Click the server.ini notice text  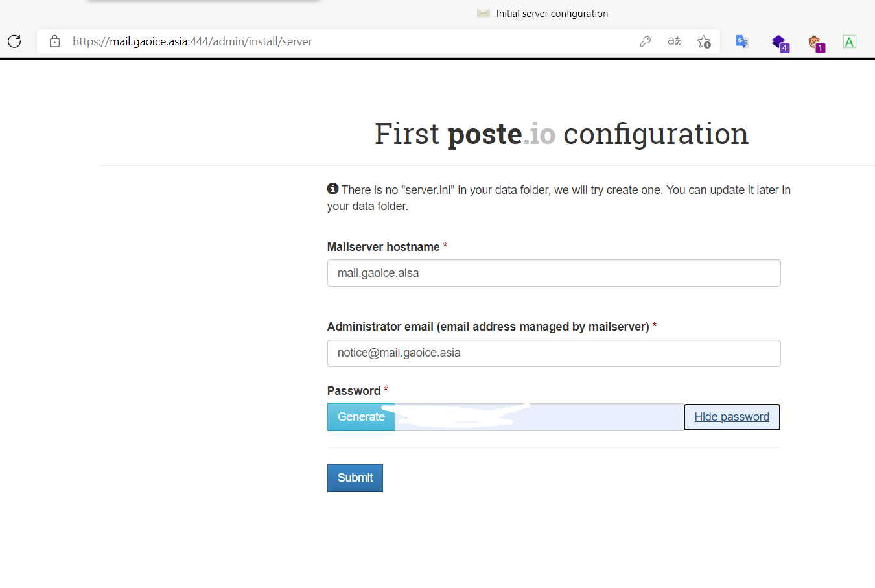(559, 198)
